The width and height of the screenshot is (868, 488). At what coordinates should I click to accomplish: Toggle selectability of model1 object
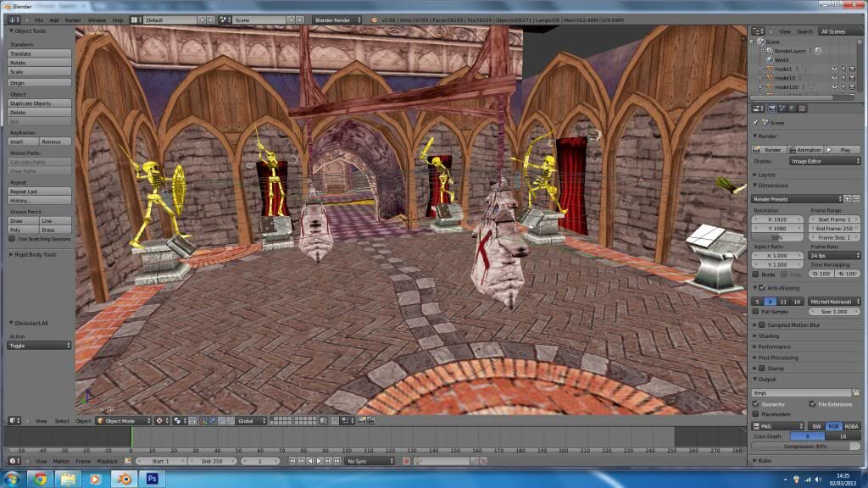click(x=843, y=69)
